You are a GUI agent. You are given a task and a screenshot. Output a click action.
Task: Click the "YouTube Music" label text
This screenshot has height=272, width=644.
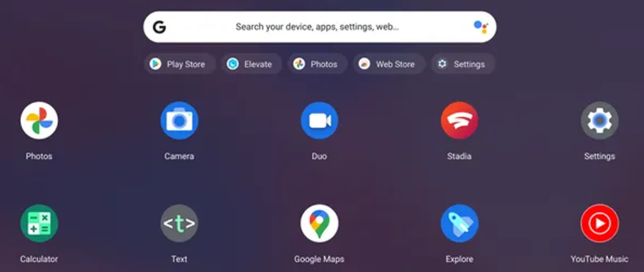coord(599,259)
